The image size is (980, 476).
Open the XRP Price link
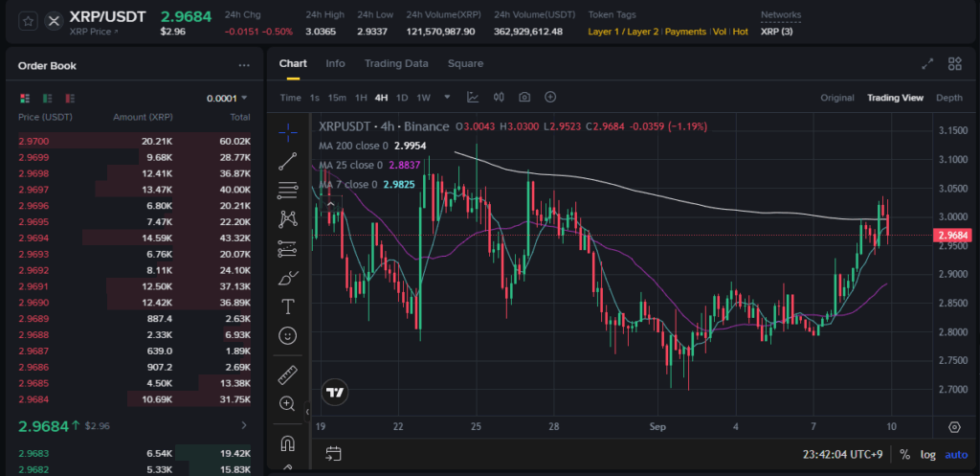[93, 32]
